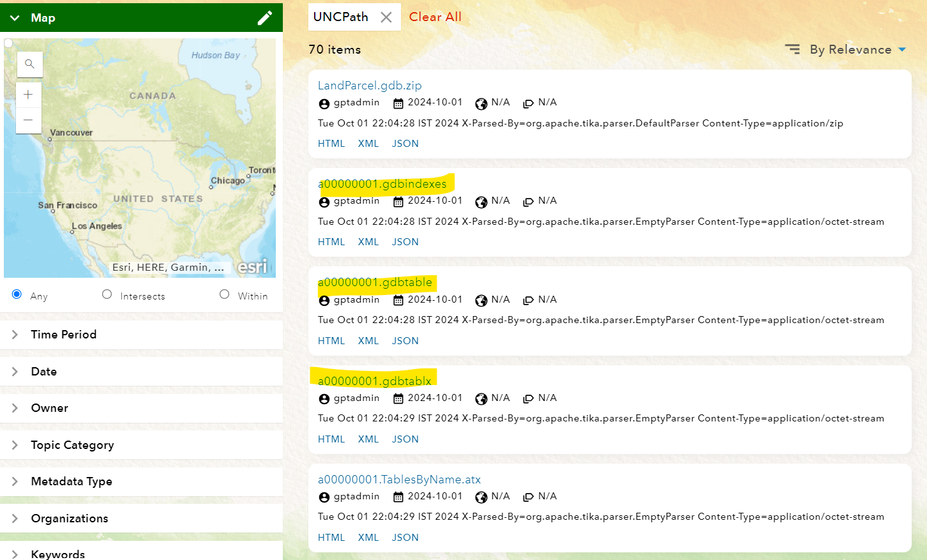Viewport: 927px width, 560px height.
Task: View JSON metadata for a00000001.gdbindexes
Action: (x=405, y=242)
